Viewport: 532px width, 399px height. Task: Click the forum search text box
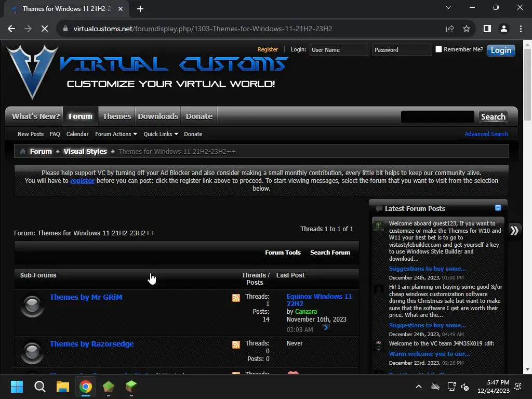437,117
